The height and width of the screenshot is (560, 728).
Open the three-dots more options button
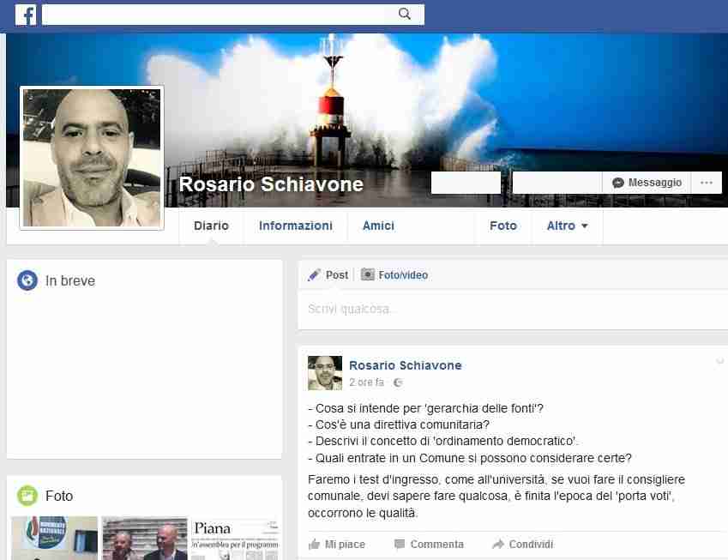click(x=706, y=183)
